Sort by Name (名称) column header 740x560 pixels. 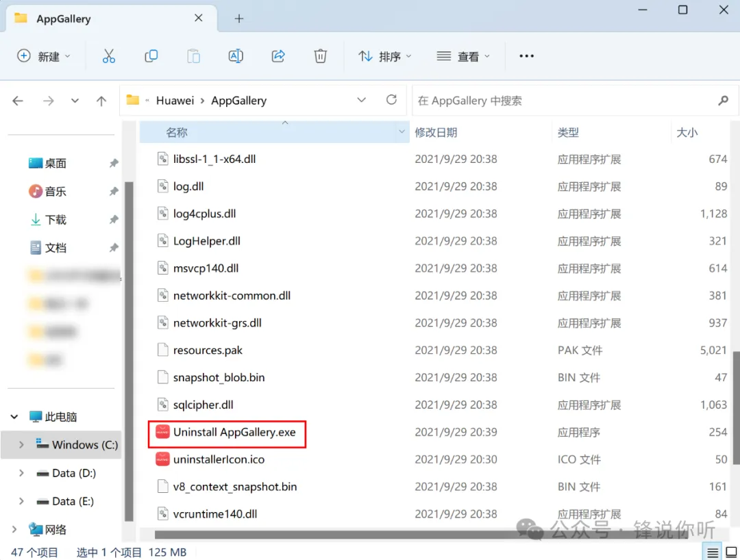[x=177, y=132]
